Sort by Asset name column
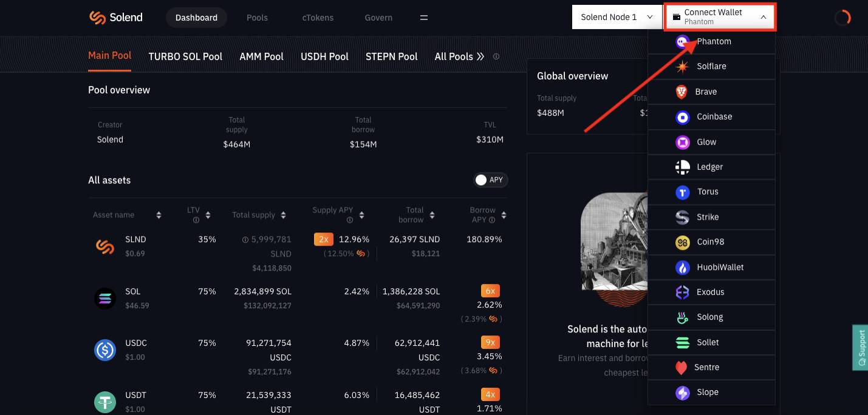Image resolution: width=868 pixels, height=415 pixels. pyautogui.click(x=159, y=215)
